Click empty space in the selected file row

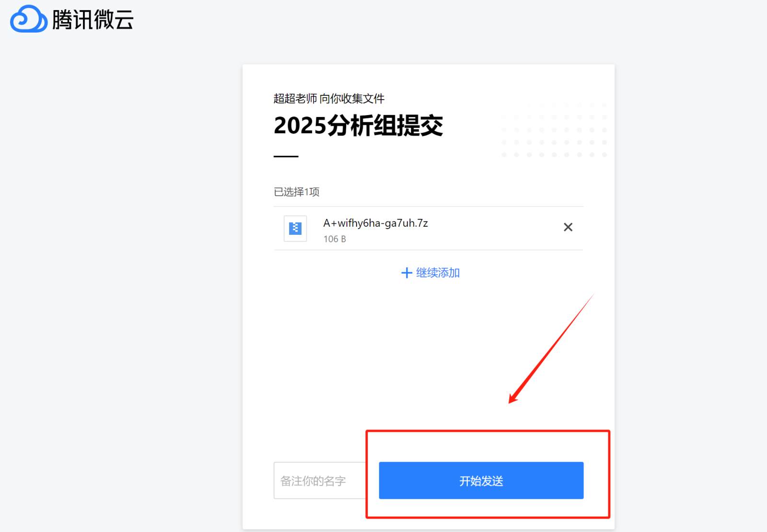494,229
